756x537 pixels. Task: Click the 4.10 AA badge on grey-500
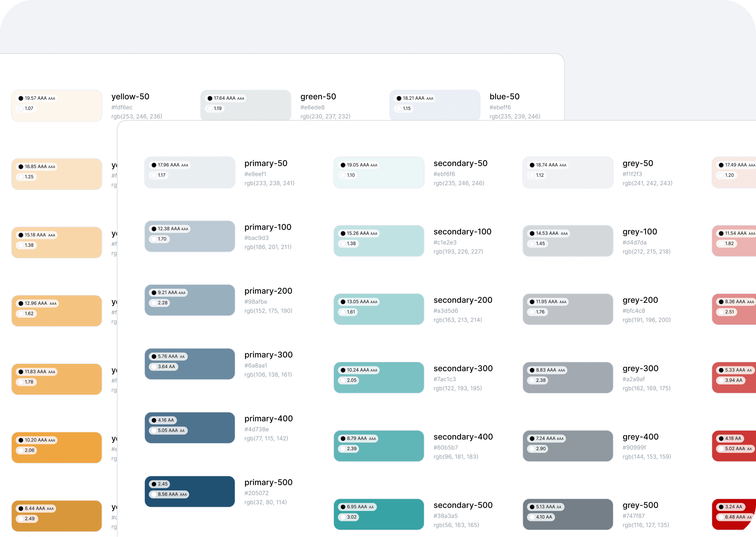[x=541, y=517]
